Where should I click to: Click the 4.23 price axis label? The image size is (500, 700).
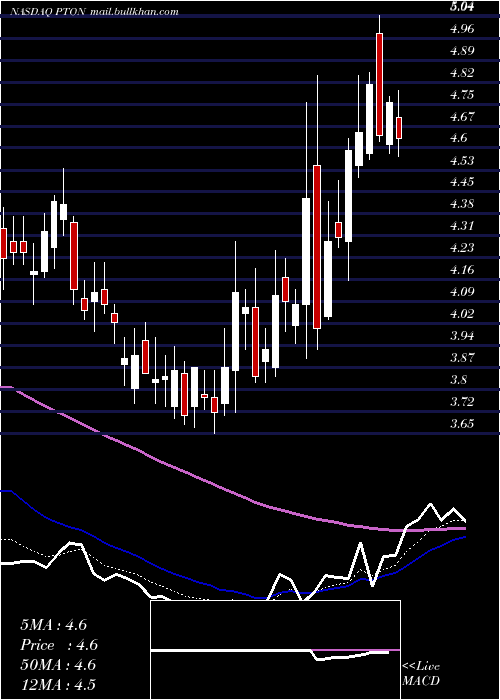click(x=462, y=248)
